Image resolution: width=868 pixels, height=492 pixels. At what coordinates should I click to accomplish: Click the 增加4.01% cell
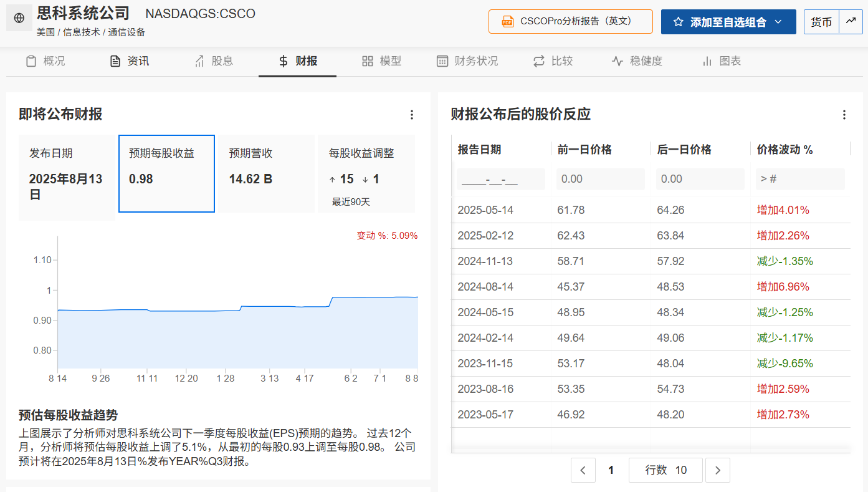click(783, 210)
